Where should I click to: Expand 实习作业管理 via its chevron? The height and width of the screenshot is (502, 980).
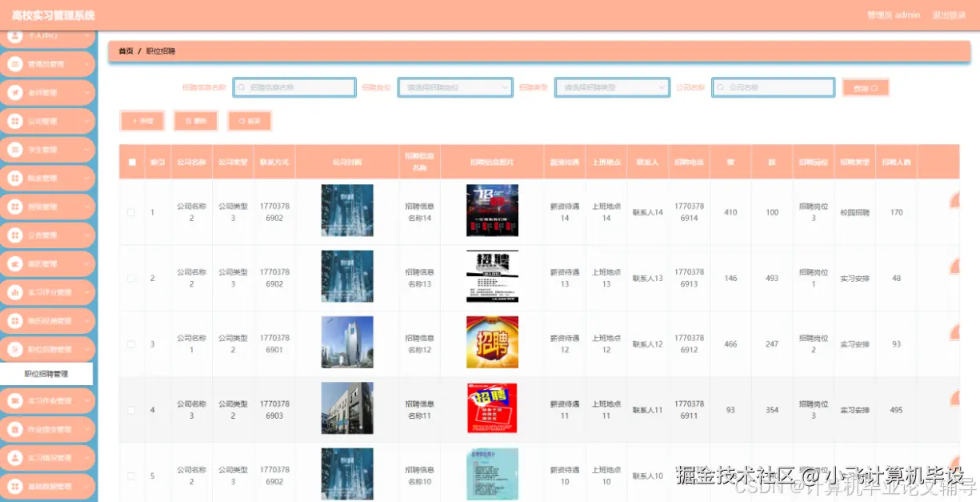click(x=86, y=401)
